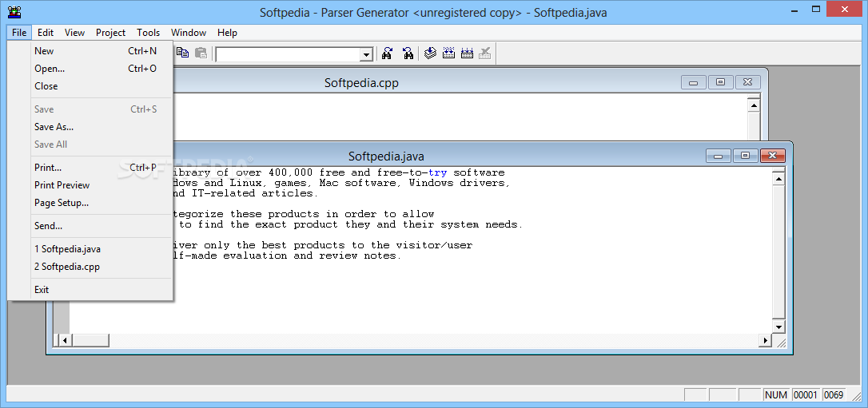Screen dimensions: 868x408
Task: Minimize the Softpedia.cpp child window
Action: tap(694, 82)
